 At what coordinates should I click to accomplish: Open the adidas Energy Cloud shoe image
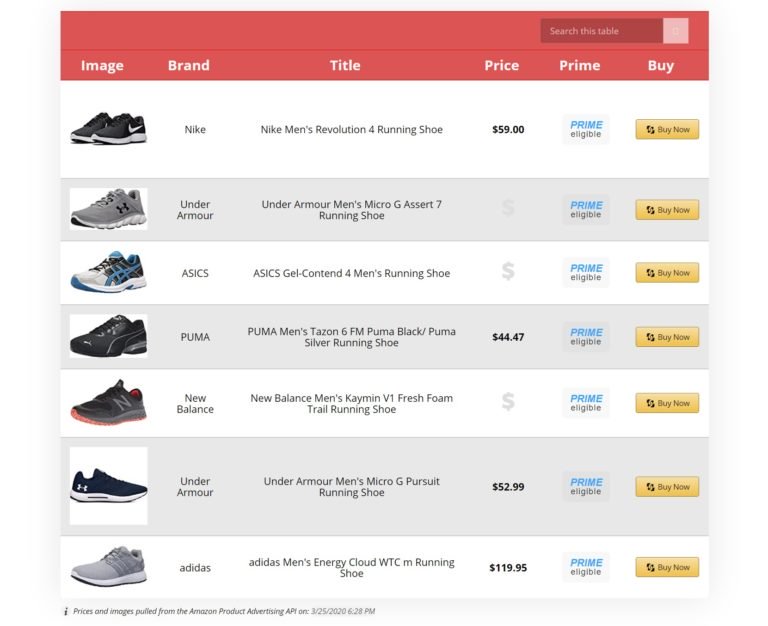108,567
